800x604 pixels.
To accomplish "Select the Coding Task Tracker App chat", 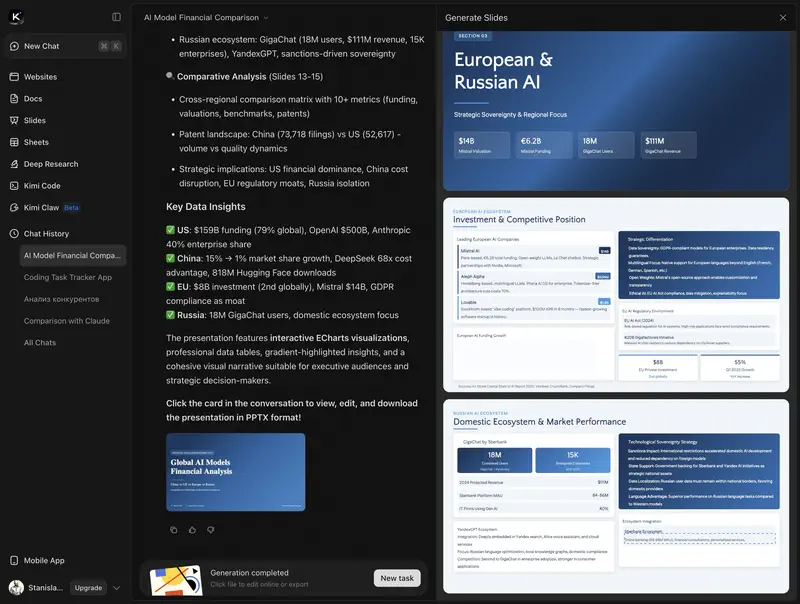I will pos(68,277).
